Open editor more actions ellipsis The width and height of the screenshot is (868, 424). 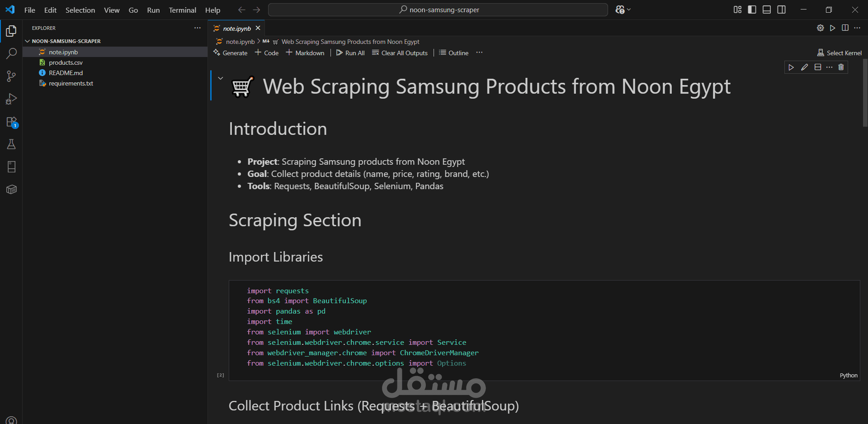[x=857, y=28]
